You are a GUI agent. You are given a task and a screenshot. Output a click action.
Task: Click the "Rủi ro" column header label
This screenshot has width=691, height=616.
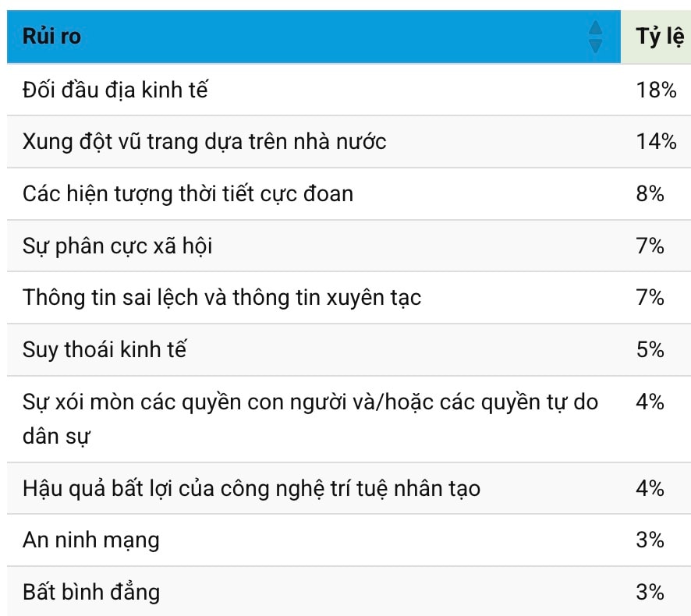pyautogui.click(x=51, y=37)
